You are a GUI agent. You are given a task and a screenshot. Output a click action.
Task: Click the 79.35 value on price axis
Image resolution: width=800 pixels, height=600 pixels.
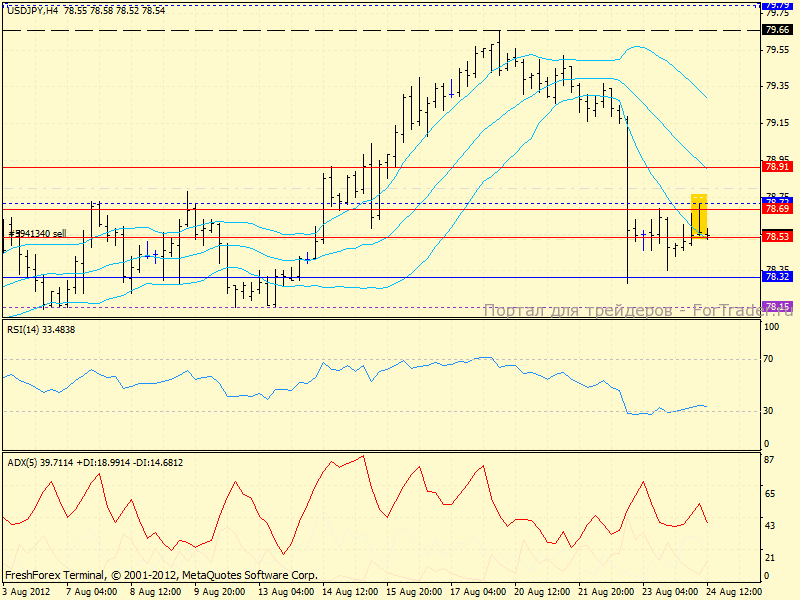click(777, 85)
